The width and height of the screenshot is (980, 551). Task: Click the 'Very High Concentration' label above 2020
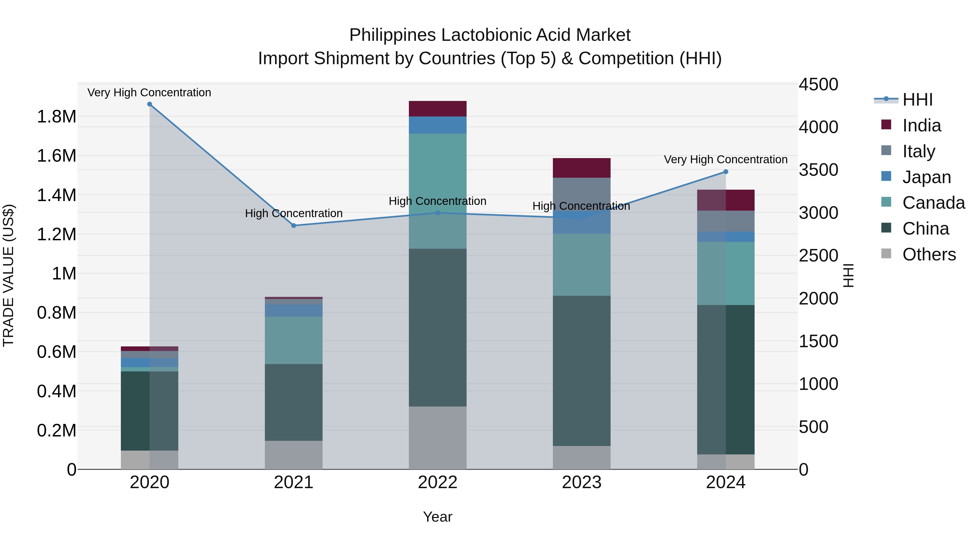(x=149, y=93)
